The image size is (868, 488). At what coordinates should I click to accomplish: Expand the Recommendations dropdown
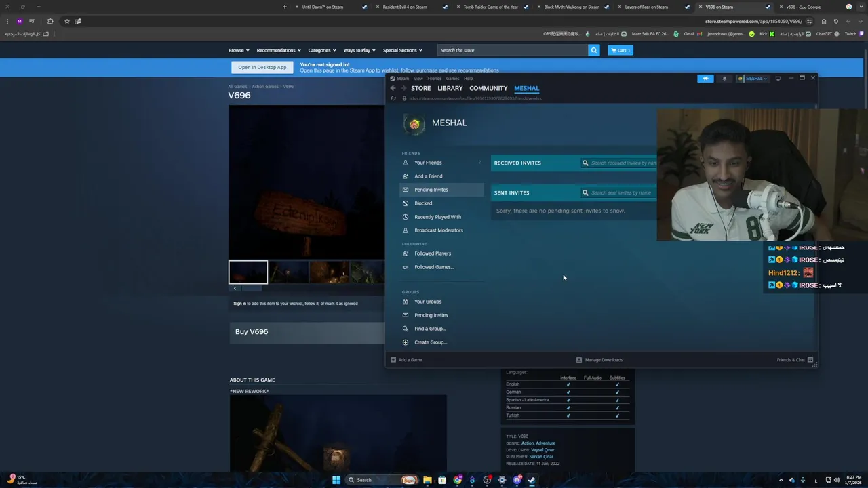(x=278, y=50)
